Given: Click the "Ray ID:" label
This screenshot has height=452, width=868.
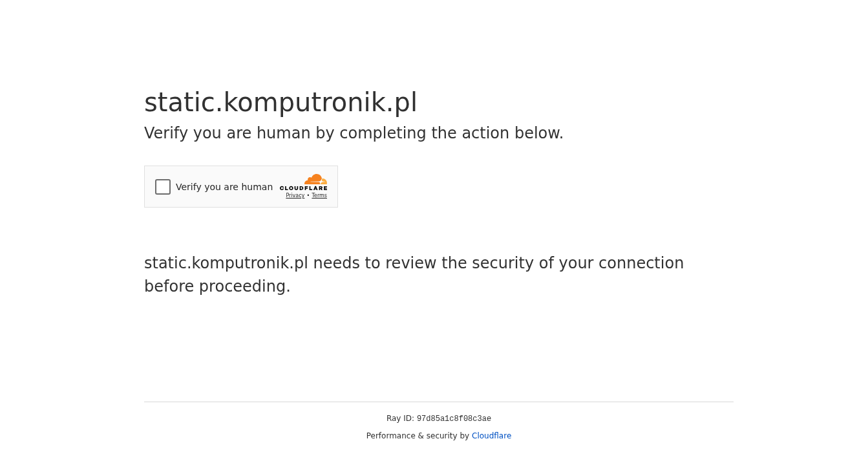Looking at the screenshot, I should [400, 418].
